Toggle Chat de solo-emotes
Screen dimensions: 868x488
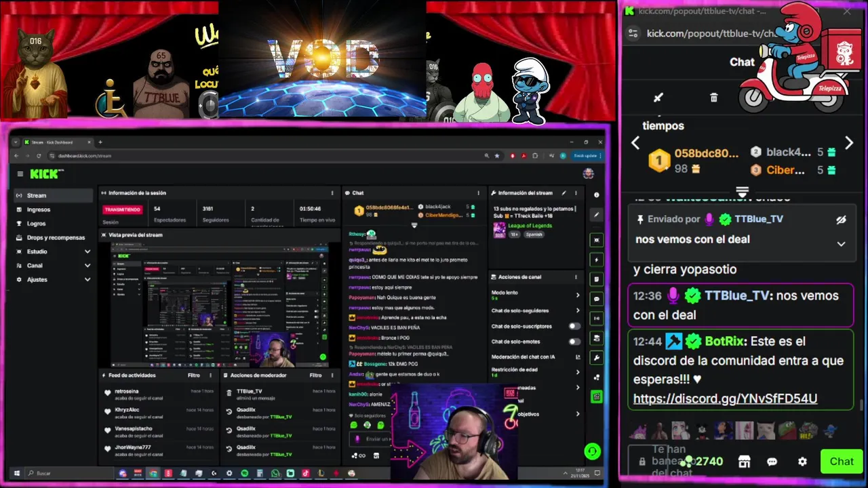pyautogui.click(x=574, y=341)
